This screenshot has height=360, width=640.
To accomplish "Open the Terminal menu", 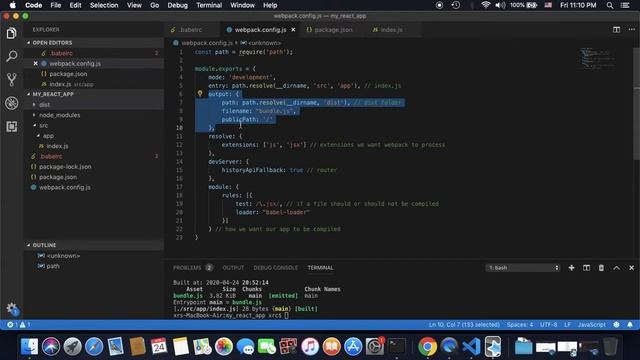I will pos(209,5).
